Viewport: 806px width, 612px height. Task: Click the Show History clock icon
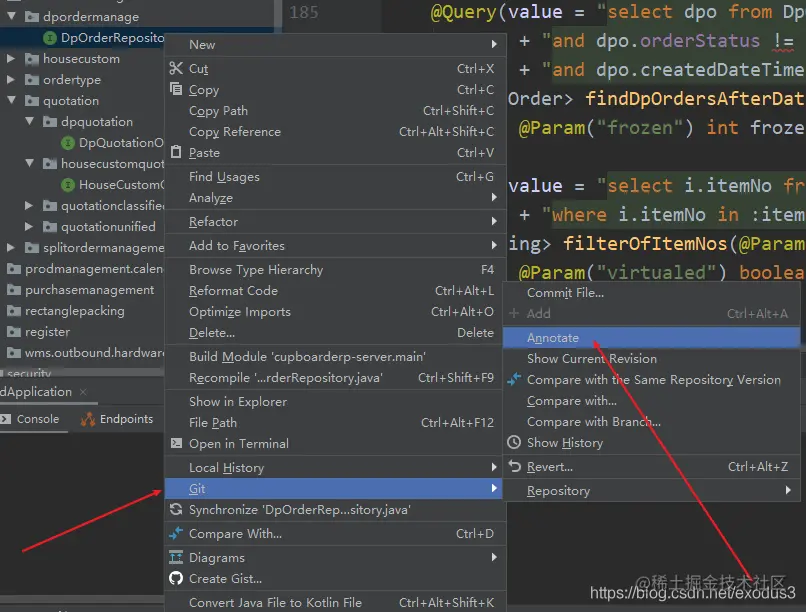click(514, 442)
